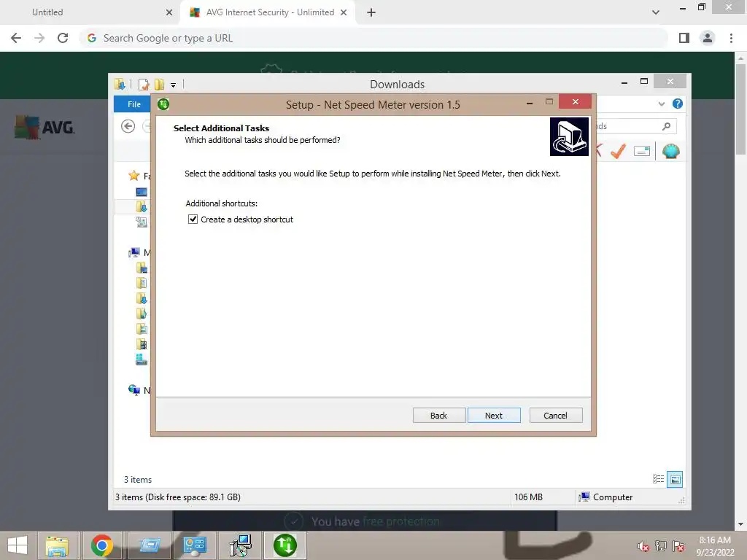Open Chrome's three-dot menu
The width and height of the screenshot is (747, 560).
731,38
